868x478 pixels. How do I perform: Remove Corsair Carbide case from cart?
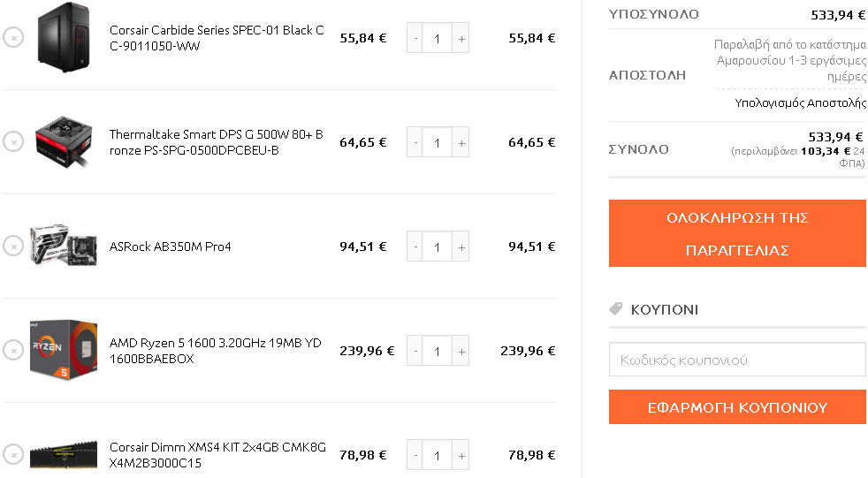pyautogui.click(x=13, y=38)
